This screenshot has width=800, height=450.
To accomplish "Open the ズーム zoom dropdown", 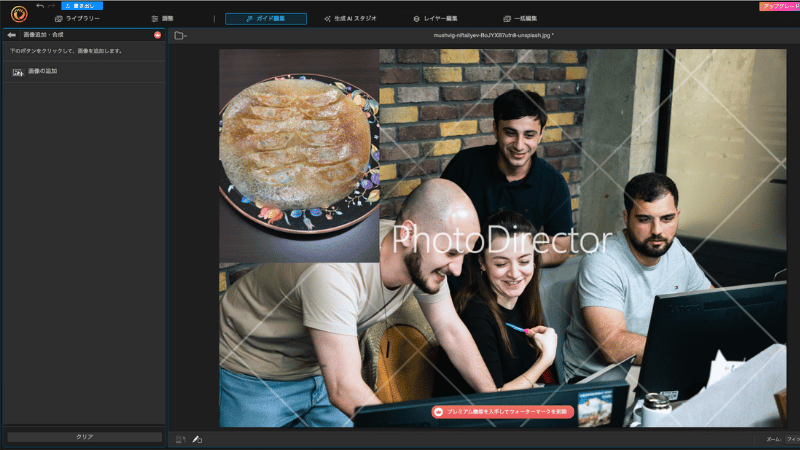I will 792,439.
